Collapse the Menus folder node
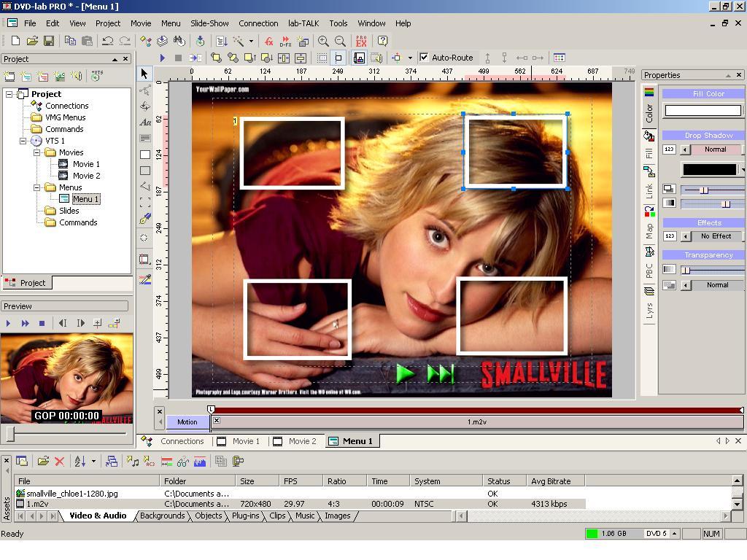747x560 pixels. click(36, 187)
